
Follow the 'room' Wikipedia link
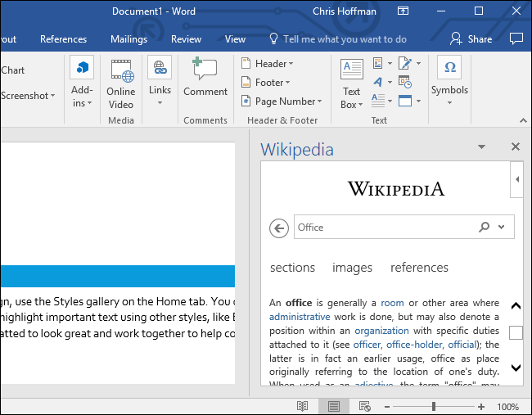point(392,303)
